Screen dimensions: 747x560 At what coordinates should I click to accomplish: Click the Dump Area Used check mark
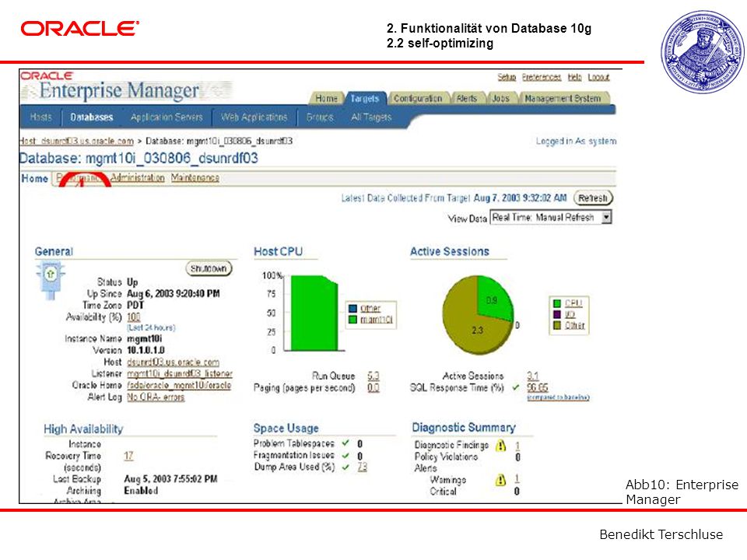pos(345,467)
